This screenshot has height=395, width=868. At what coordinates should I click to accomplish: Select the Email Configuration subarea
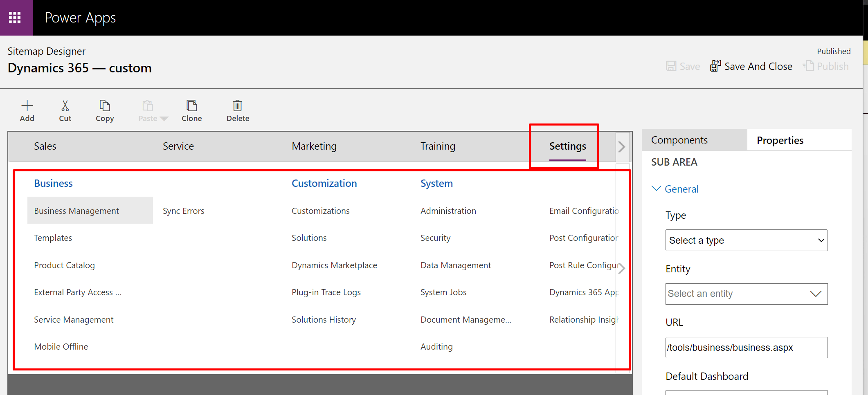[584, 211]
